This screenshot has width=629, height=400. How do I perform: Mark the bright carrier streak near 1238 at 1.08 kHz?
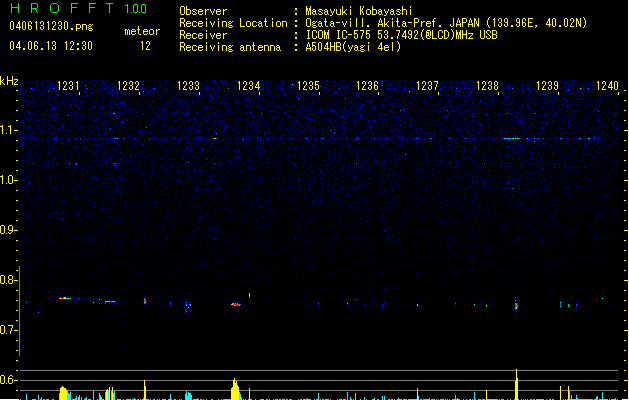pos(511,138)
